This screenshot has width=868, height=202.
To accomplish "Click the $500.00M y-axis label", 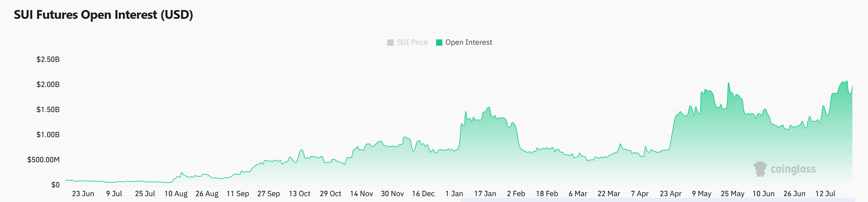I will click(43, 160).
